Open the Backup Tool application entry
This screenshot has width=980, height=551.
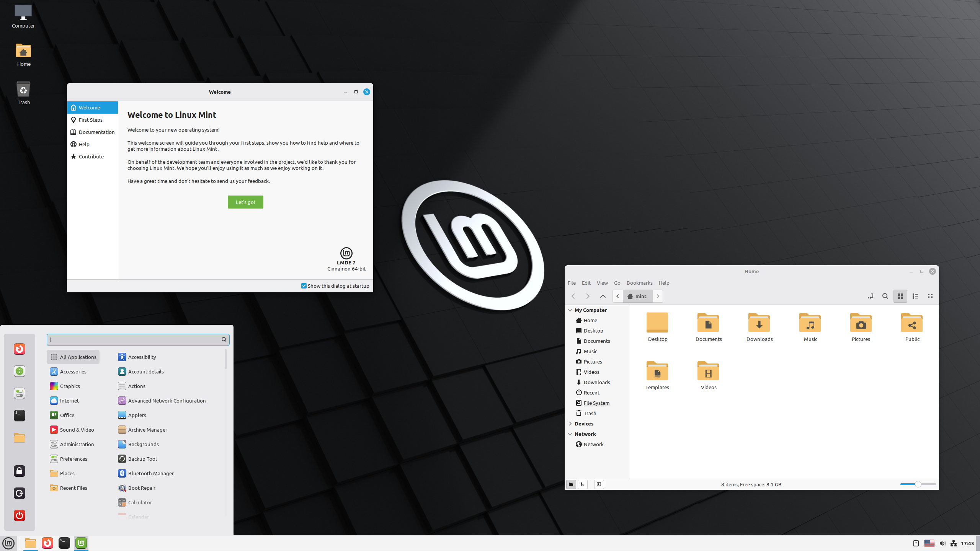click(142, 459)
